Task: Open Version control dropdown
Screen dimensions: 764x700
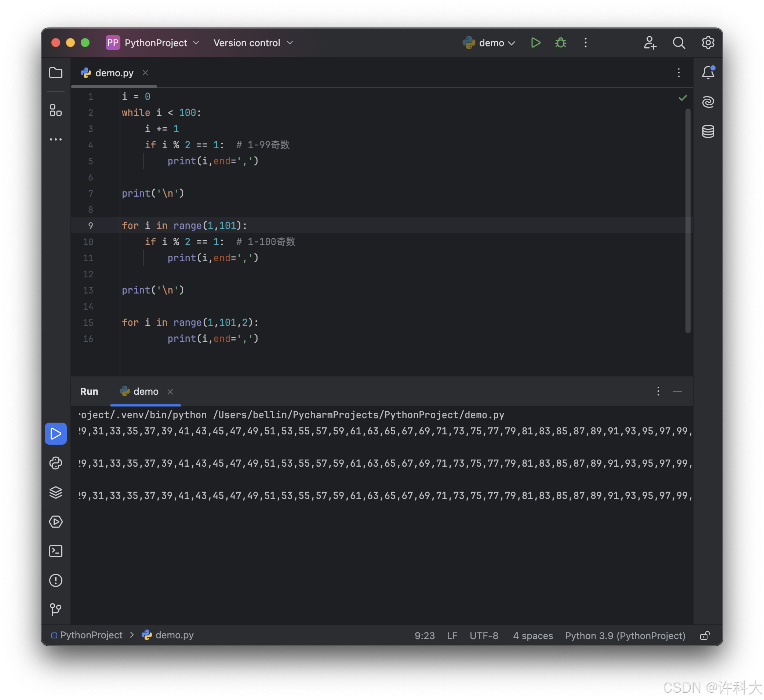Action: (x=253, y=43)
